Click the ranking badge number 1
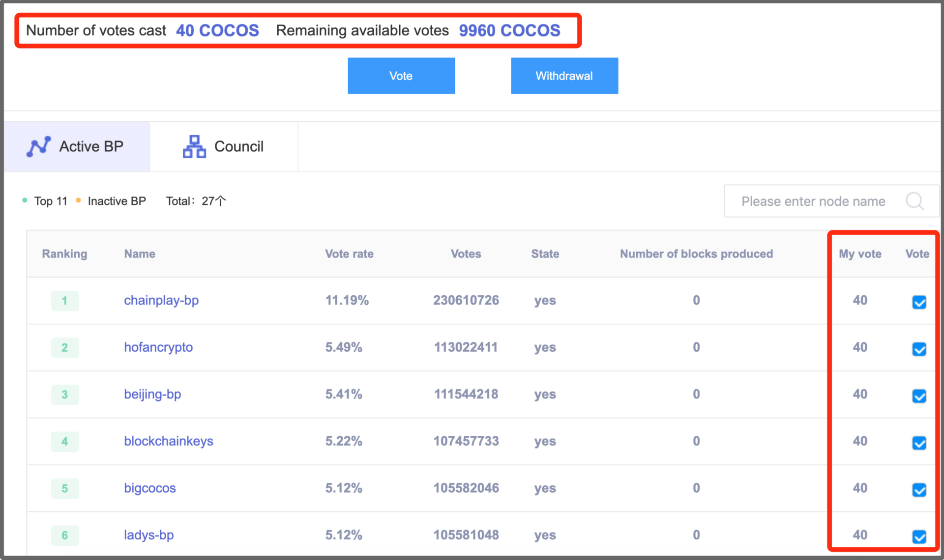 pos(64,301)
